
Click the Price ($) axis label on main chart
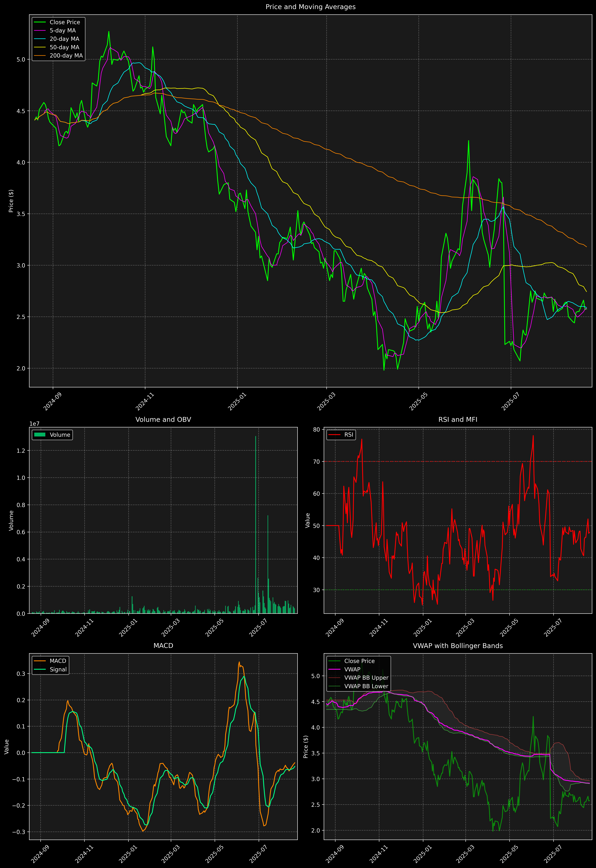point(11,201)
